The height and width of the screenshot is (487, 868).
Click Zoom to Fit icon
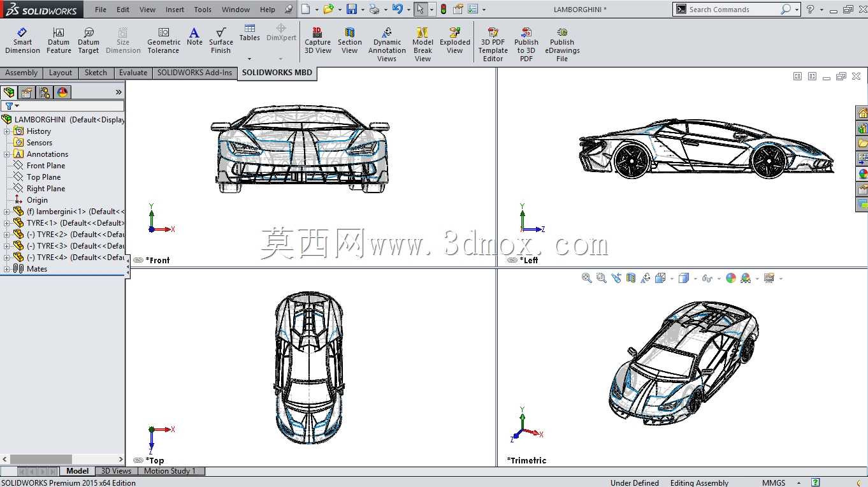coord(586,278)
